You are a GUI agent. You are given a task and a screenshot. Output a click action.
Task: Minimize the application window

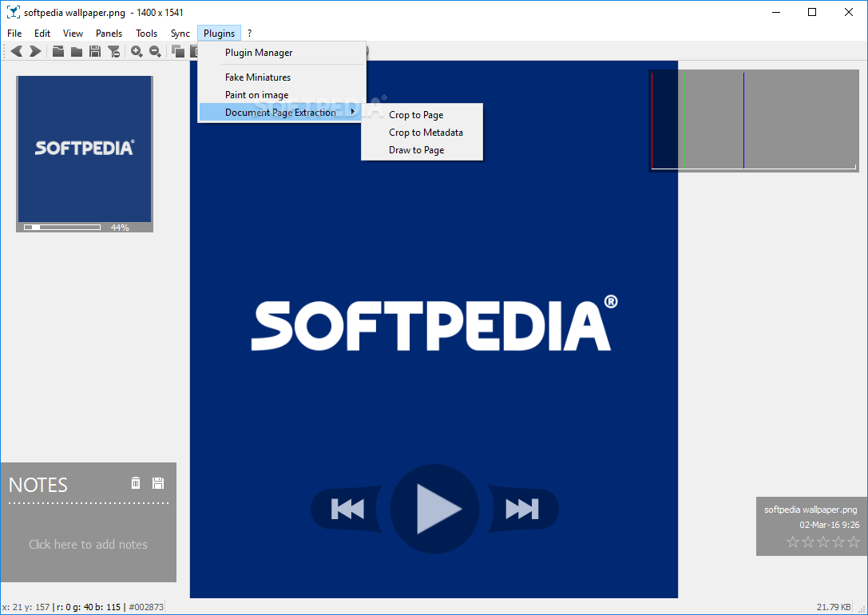(x=776, y=12)
